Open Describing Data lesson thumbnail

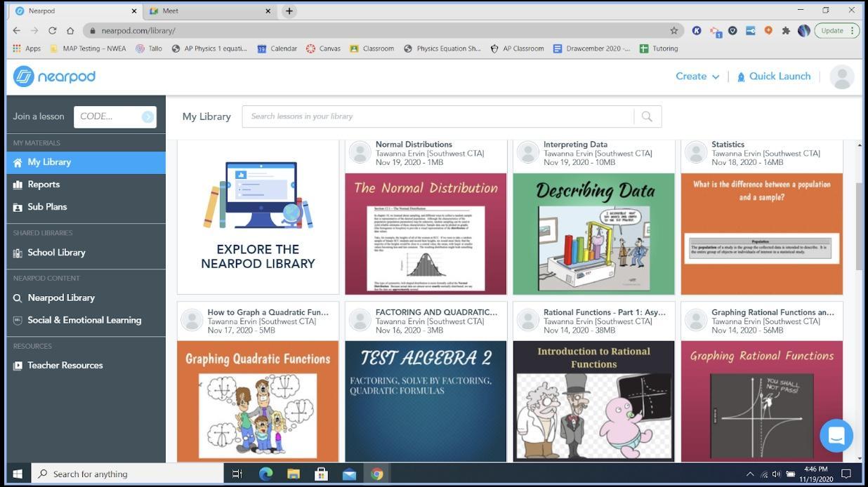tap(593, 234)
